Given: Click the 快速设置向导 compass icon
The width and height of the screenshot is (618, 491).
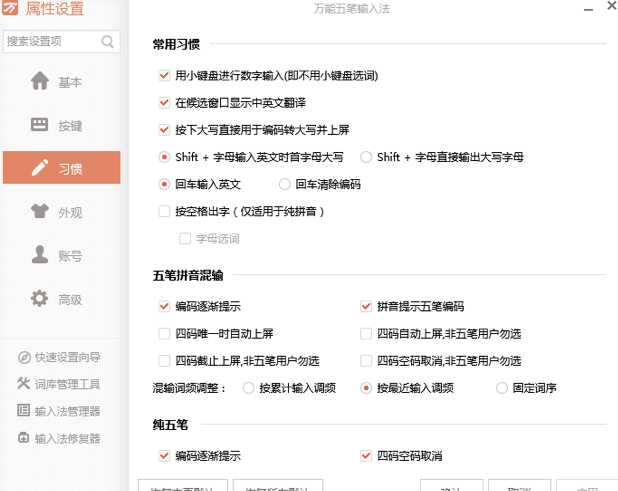Looking at the screenshot, I should pyautogui.click(x=24, y=357).
